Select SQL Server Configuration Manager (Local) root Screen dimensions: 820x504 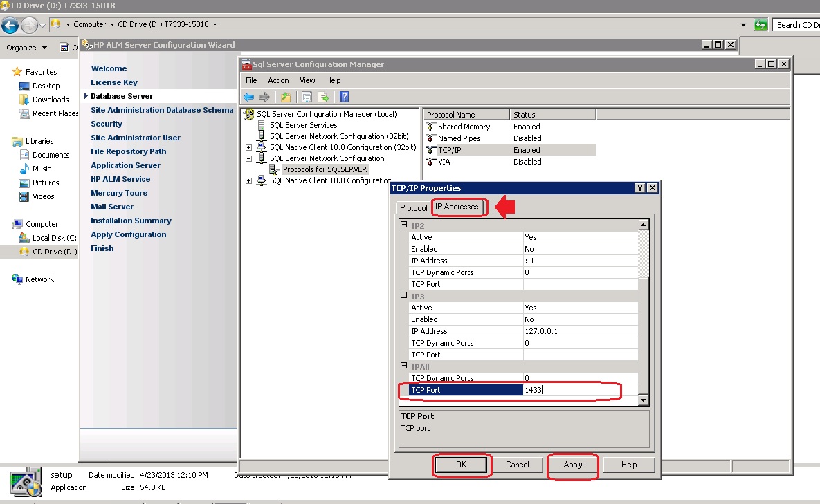click(x=327, y=114)
